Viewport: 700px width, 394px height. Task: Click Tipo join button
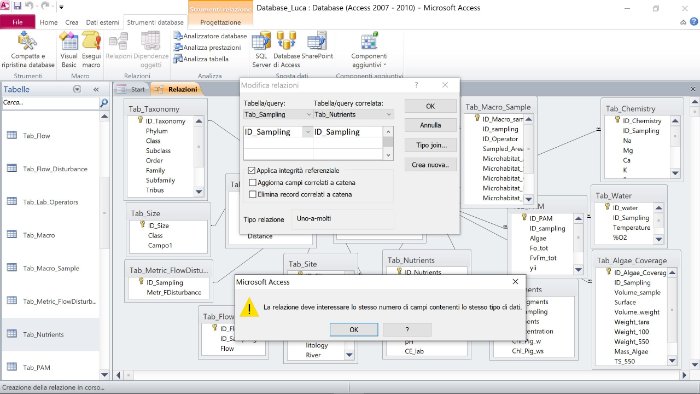point(430,145)
